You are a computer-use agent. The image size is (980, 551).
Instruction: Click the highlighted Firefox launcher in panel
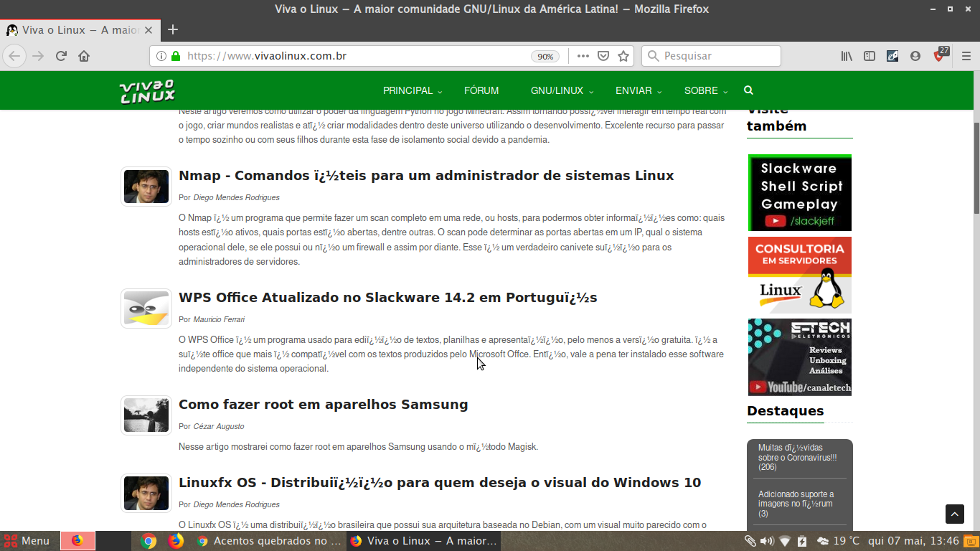tap(77, 541)
